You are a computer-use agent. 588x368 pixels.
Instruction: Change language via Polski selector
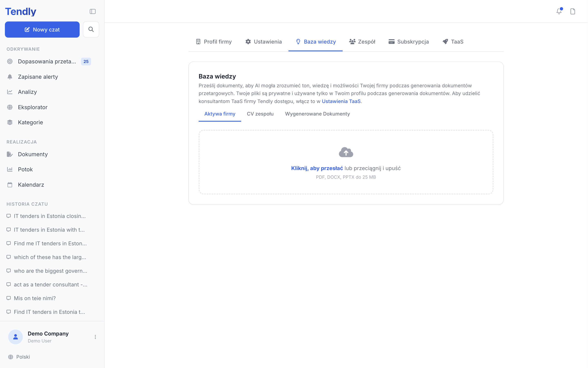[x=19, y=357]
